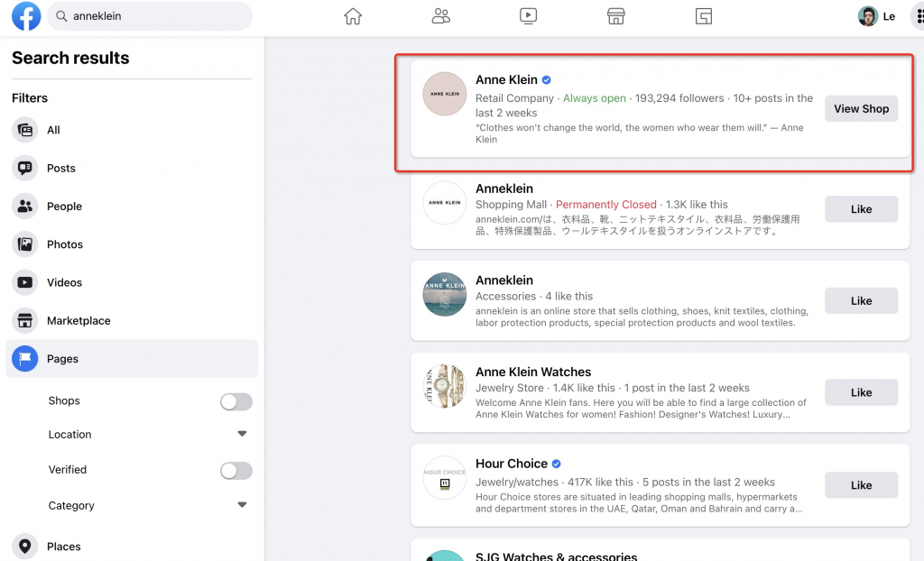The image size is (924, 561).
Task: Open the Hour Choice logo thumbnail
Action: click(x=444, y=478)
